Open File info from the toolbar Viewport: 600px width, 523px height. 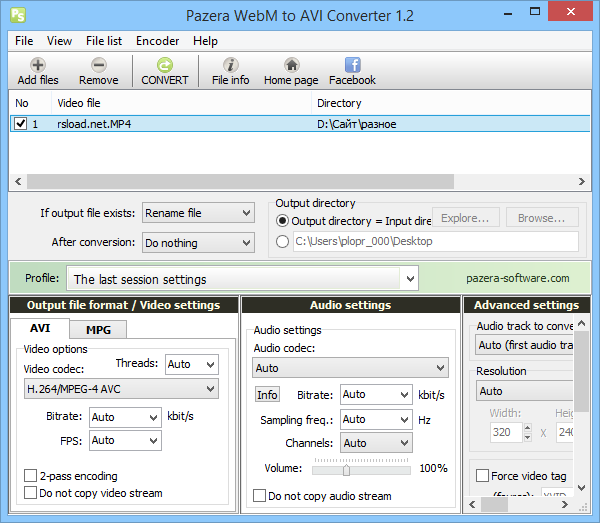[230, 65]
